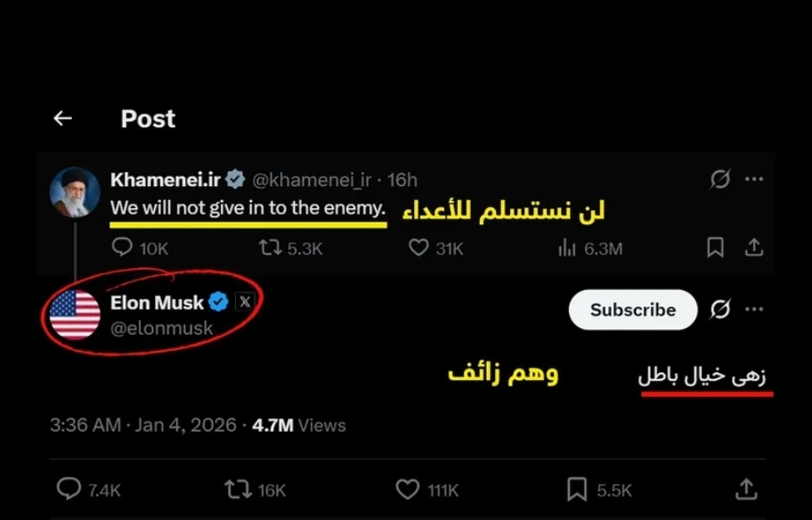This screenshot has height=520, width=812.
Task: Reply to Khamenei.ir's post
Action: point(122,248)
